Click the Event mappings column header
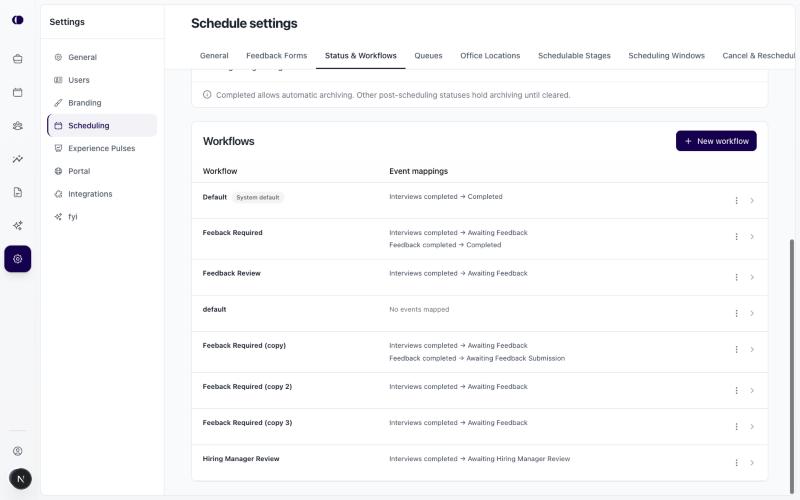This screenshot has height=500, width=800. [x=418, y=171]
